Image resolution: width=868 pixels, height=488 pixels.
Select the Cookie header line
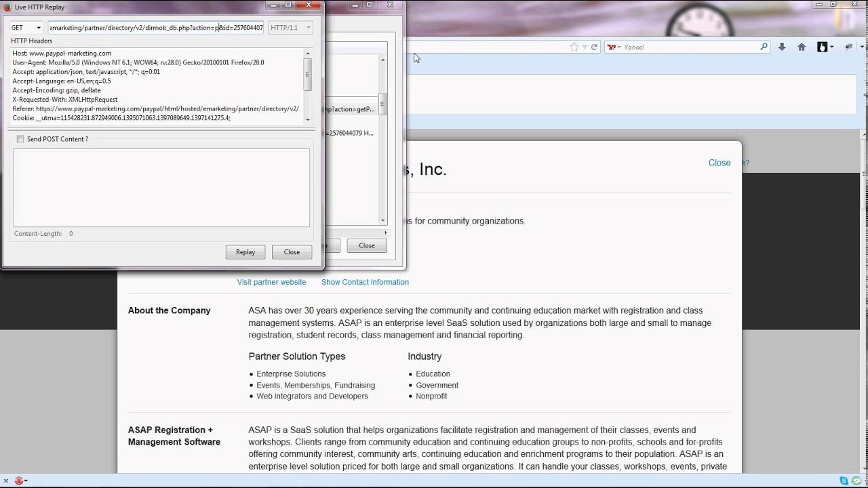(x=121, y=118)
